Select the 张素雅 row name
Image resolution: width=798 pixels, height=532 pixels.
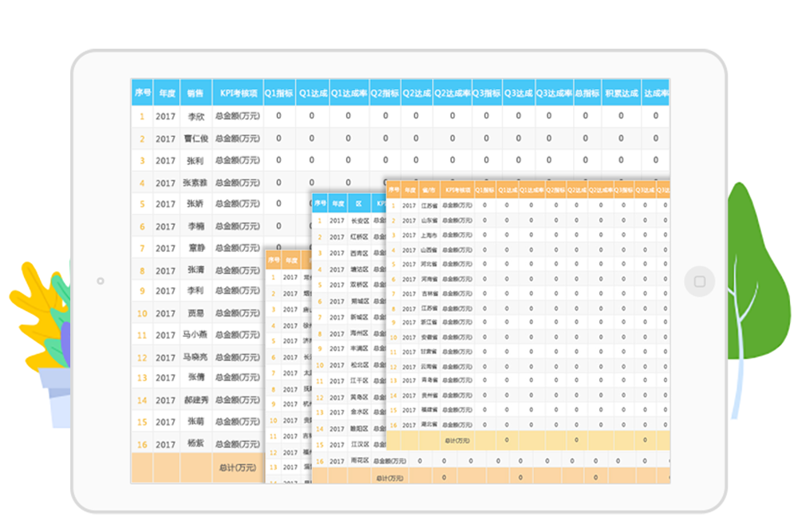pos(195,183)
